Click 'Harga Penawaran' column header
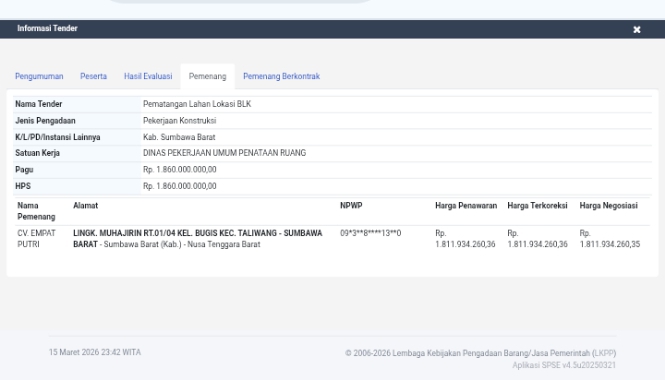The width and height of the screenshot is (665, 380). [x=466, y=205]
